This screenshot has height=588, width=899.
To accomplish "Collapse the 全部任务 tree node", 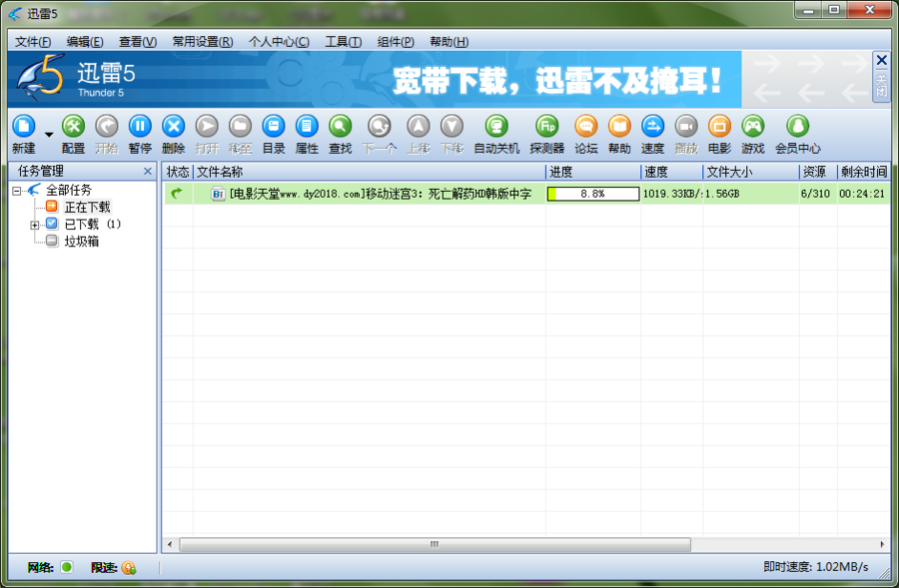I will click(x=17, y=191).
